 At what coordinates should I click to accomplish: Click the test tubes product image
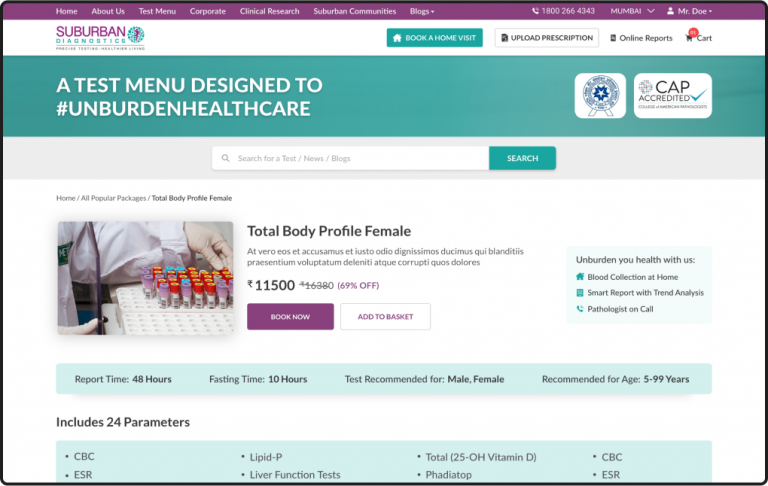coord(145,278)
